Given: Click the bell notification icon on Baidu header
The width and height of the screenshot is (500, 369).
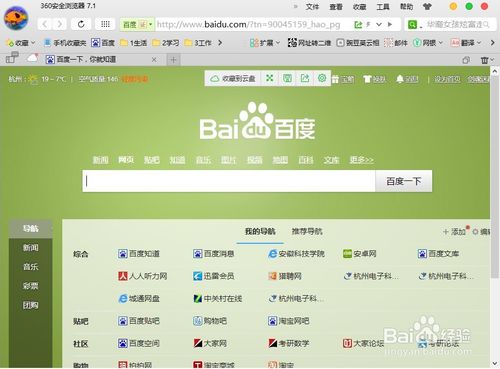Looking at the screenshot, I should [400, 79].
